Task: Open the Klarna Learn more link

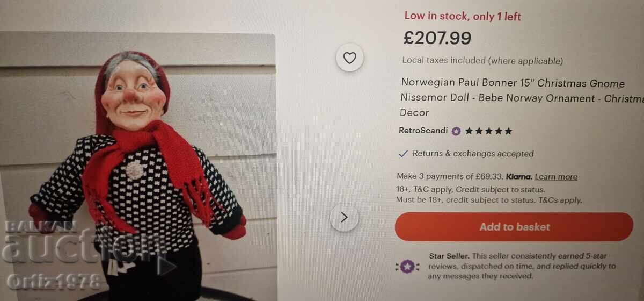Action: pos(556,176)
